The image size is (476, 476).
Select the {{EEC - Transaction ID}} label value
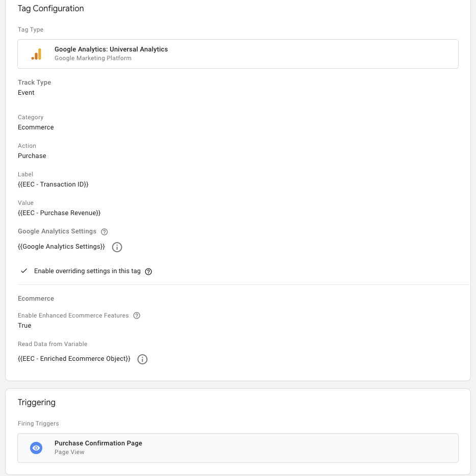[53, 184]
